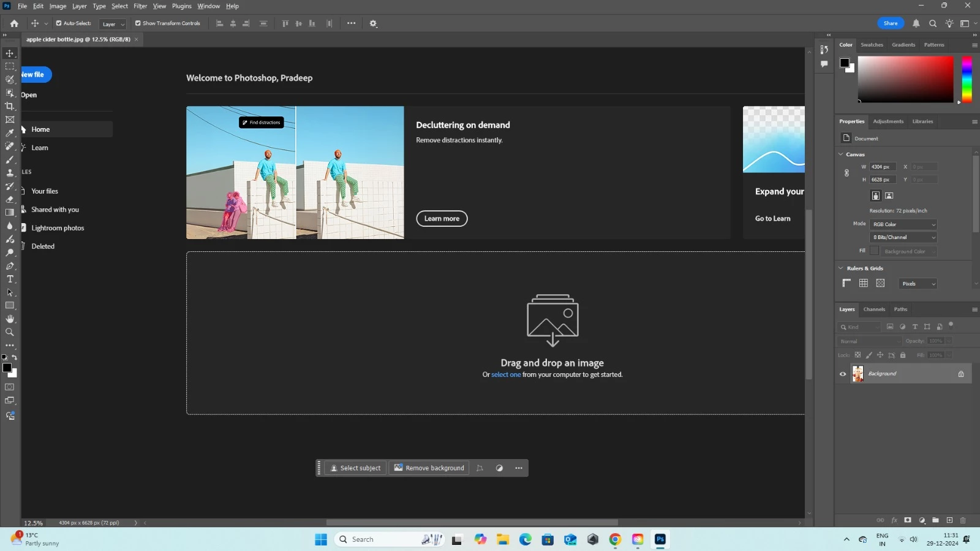Screen dimensions: 980x551
Task: Switch to the Channels tab
Action: (x=874, y=310)
